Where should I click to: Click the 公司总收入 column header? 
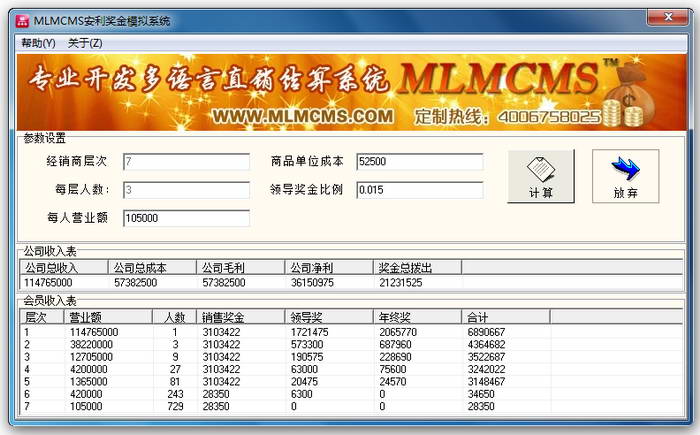(x=64, y=268)
